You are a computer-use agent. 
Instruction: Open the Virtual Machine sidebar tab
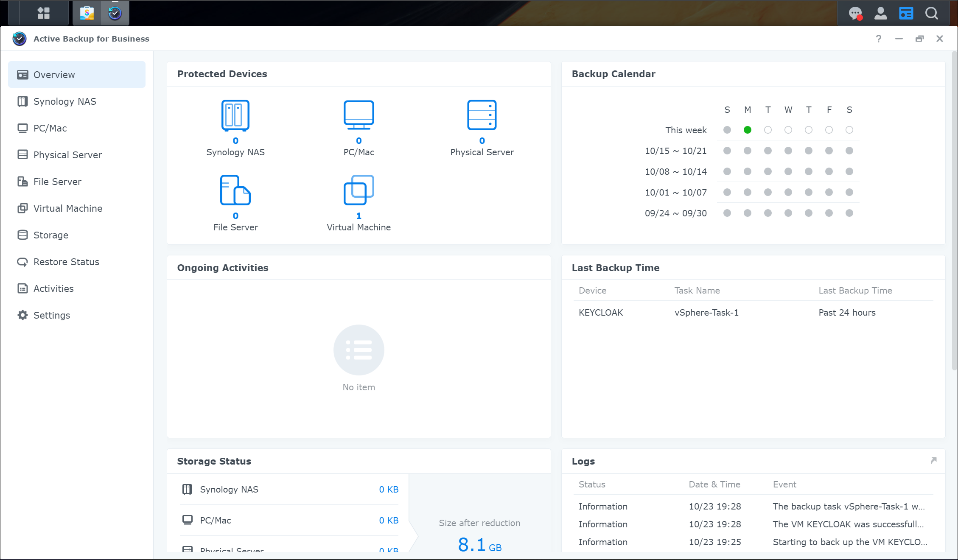click(67, 208)
